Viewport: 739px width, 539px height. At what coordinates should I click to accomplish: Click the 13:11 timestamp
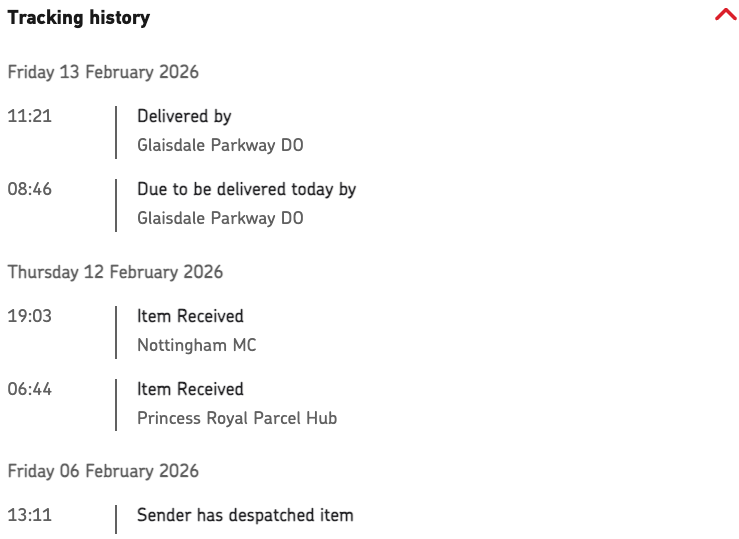29,516
